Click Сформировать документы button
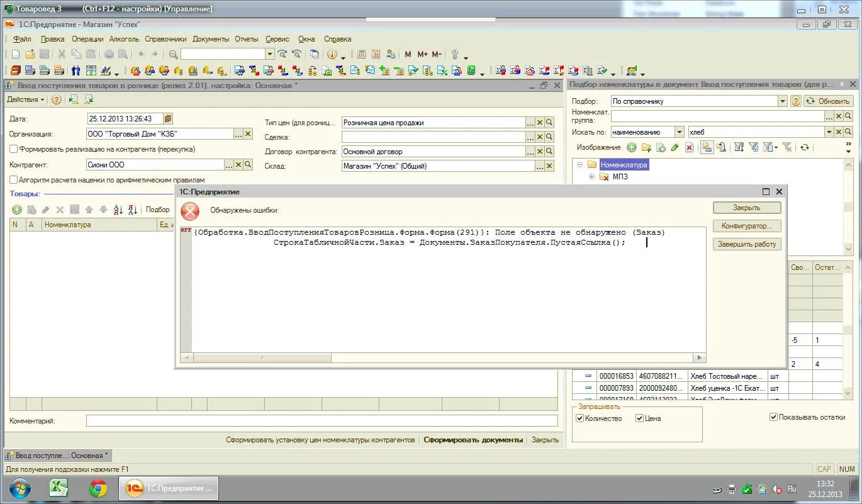This screenshot has width=862, height=504. click(x=473, y=440)
